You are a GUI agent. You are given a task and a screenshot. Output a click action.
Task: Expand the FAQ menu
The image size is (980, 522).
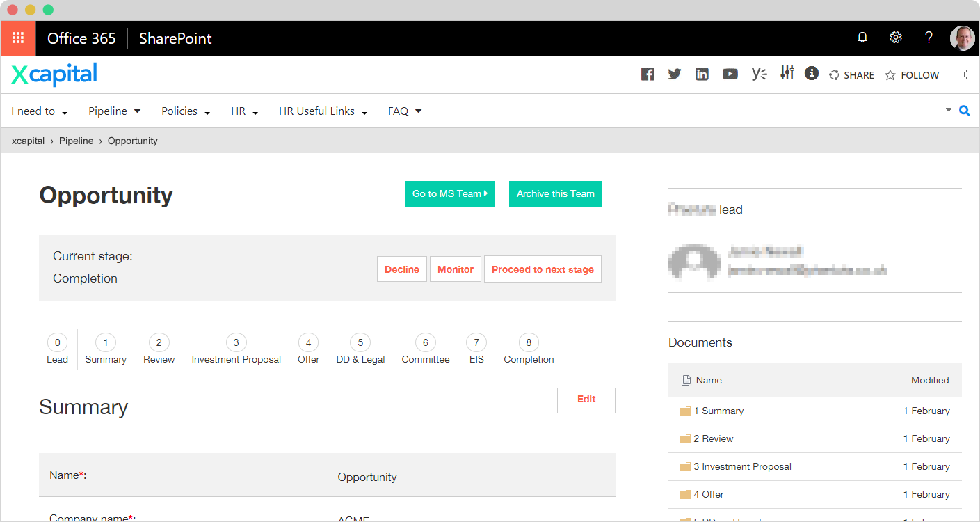pyautogui.click(x=405, y=111)
